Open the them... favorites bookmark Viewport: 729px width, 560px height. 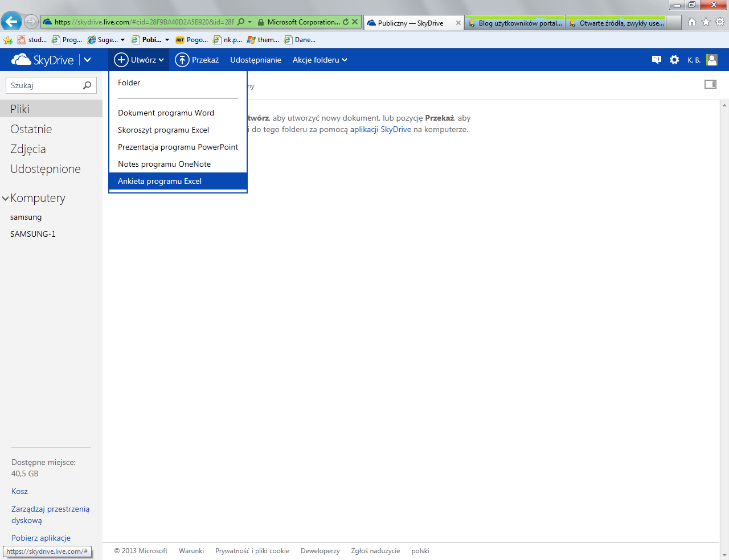[263, 40]
